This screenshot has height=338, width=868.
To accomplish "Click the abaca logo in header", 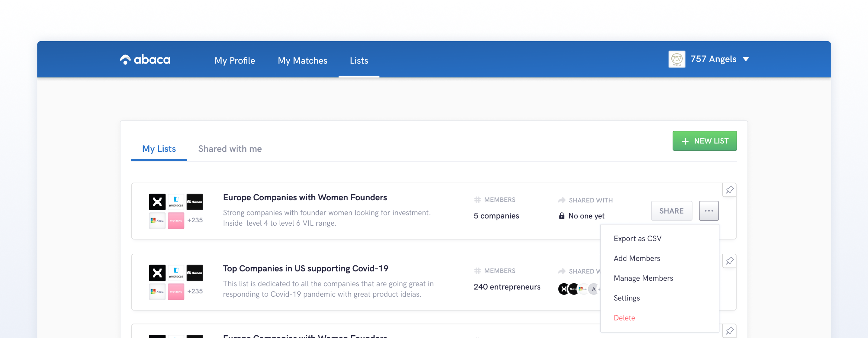I will click(x=145, y=60).
